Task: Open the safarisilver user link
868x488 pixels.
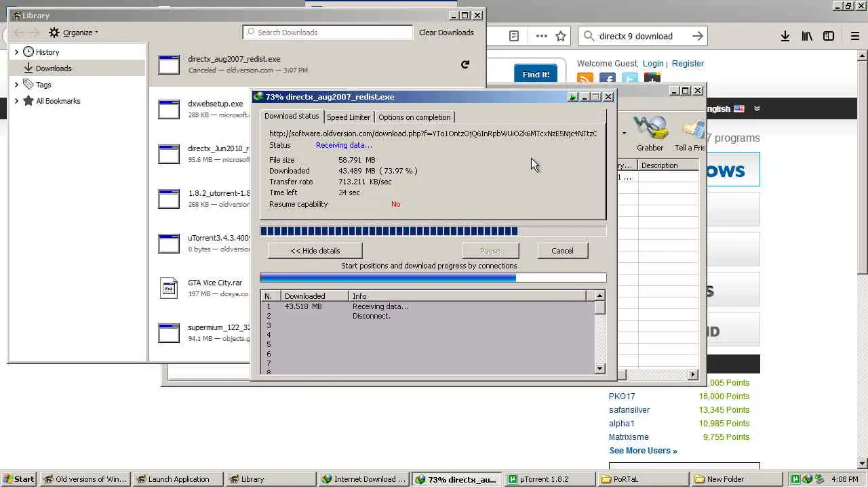Action: (629, 410)
